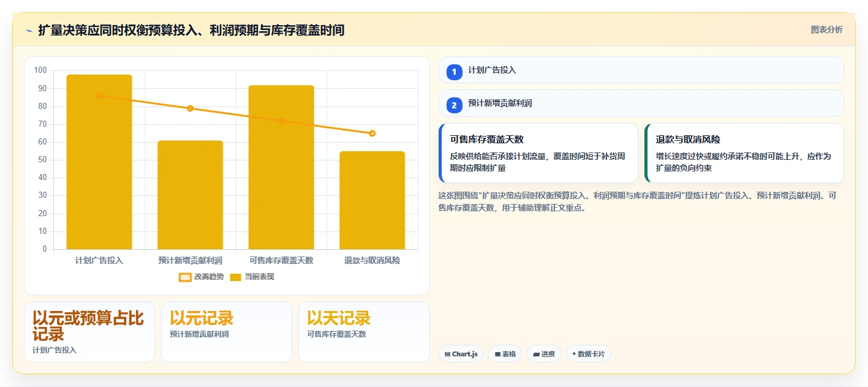Screen dimensions: 868x387
Task: Click the trend line point above 可售库存覆盖天数
Action: pyautogui.click(x=281, y=121)
